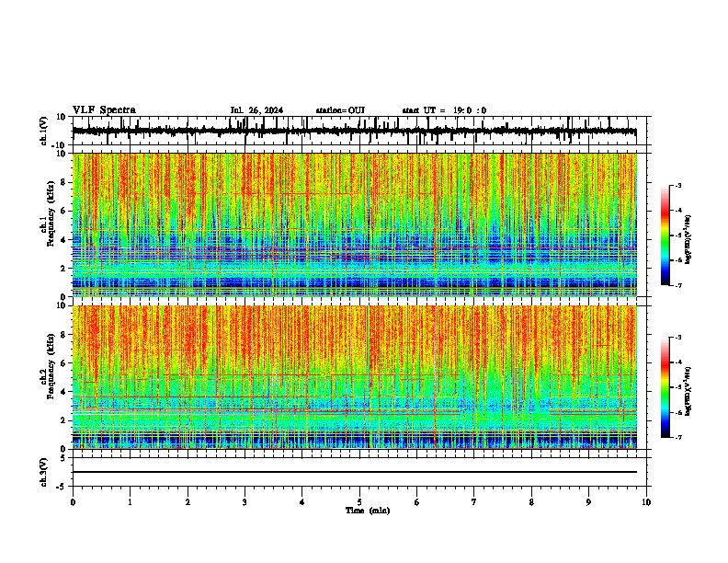Click the flat ch.3 voltage line
The width and height of the screenshot is (728, 563).
[x=354, y=472]
